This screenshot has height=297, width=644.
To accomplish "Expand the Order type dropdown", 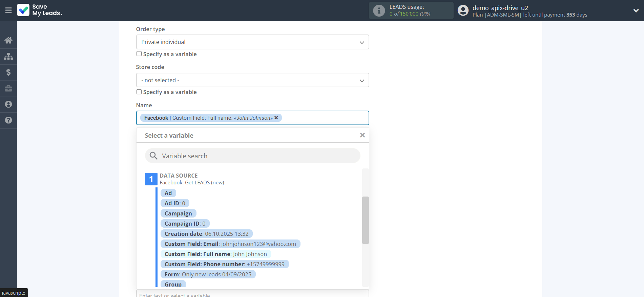I will pos(252,42).
